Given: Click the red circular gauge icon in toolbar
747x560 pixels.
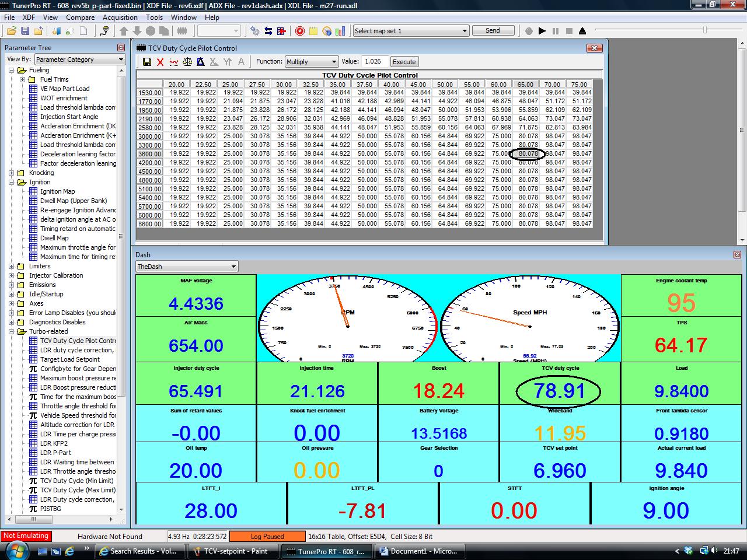Looking at the screenshot, I should pos(299,31).
